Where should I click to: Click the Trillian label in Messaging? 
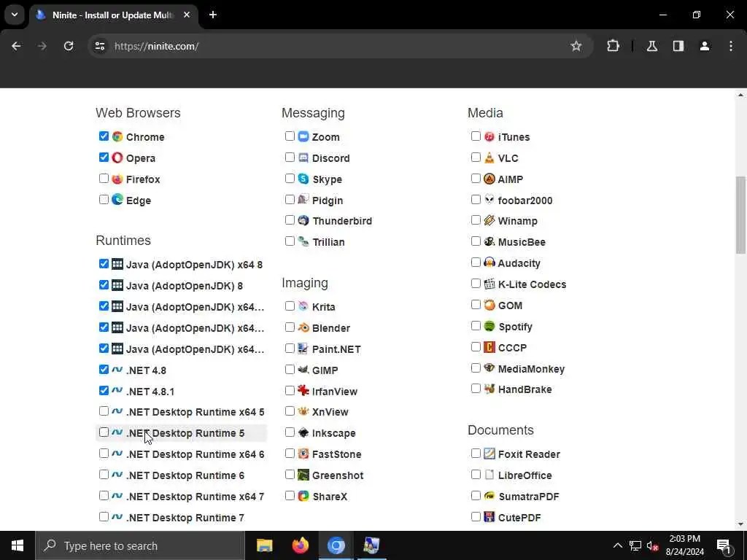(329, 242)
